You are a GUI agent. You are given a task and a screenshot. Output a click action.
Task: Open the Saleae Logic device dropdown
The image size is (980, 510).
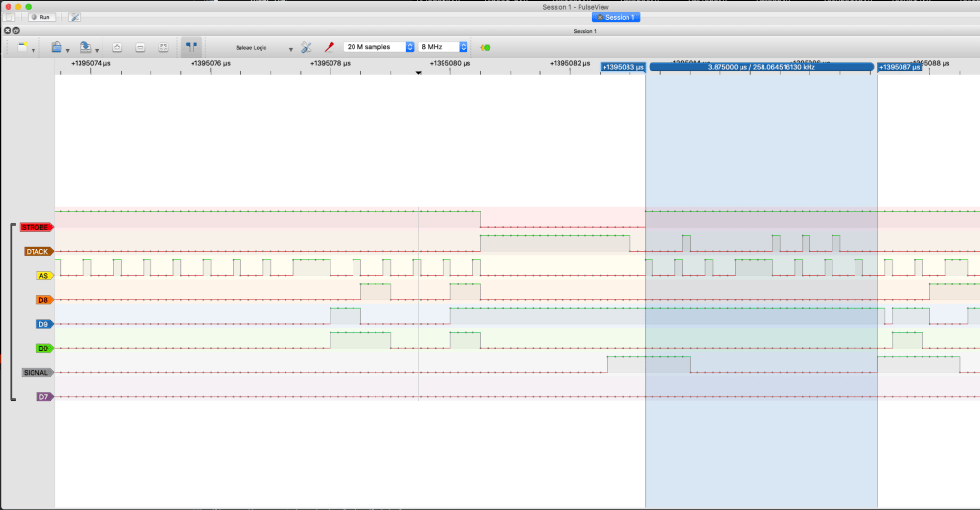(263, 47)
